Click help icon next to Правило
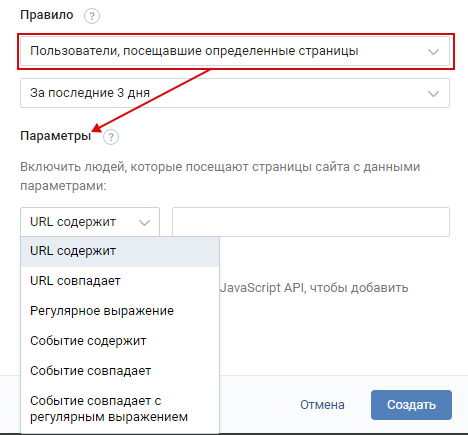The image size is (468, 435). 92,16
